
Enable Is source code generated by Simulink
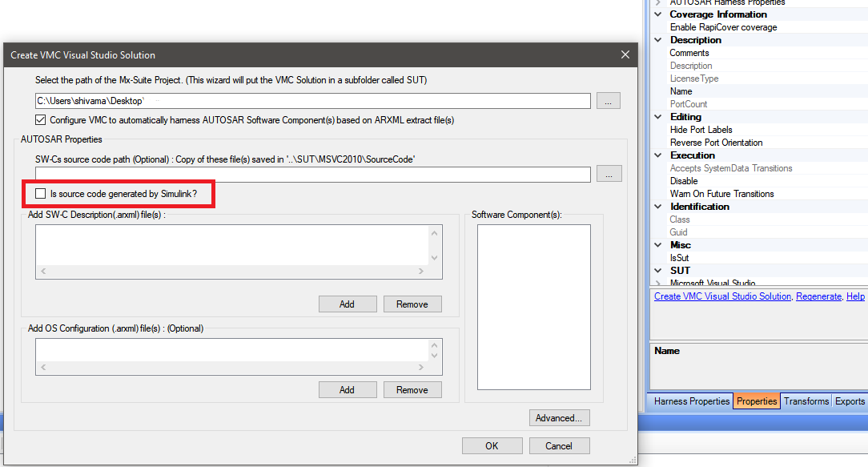[x=40, y=193]
